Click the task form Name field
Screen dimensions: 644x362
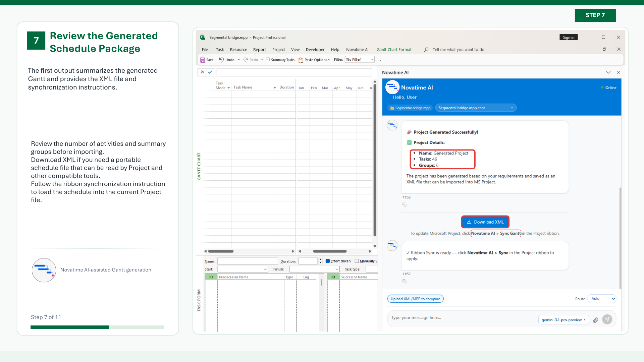(248, 261)
